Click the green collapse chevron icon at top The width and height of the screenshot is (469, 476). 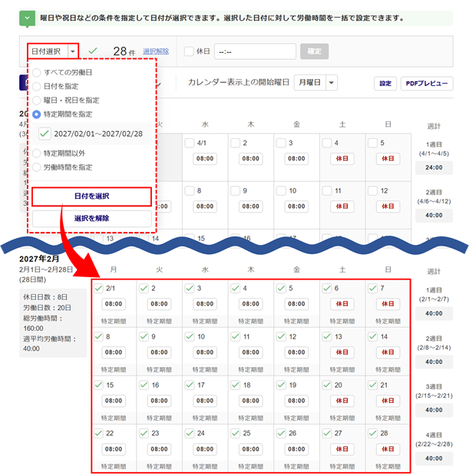28,16
